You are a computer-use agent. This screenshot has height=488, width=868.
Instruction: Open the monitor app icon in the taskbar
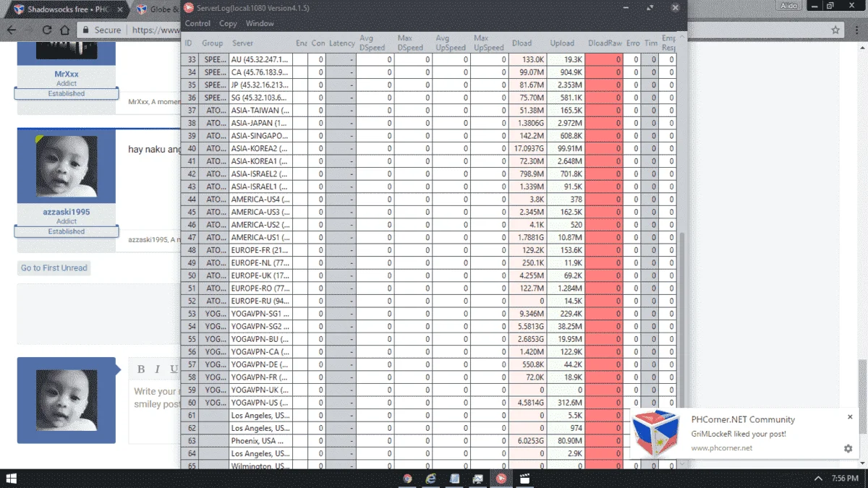[477, 479]
